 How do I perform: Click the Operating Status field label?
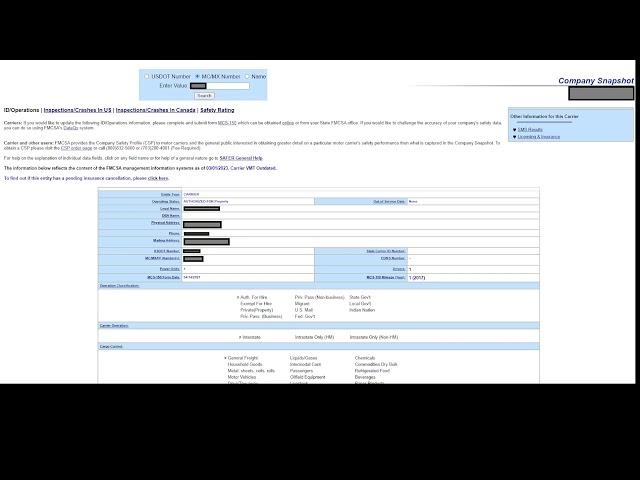(166, 201)
